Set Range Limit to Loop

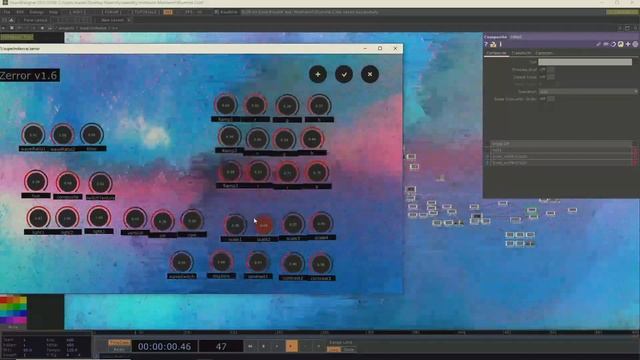pyautogui.click(x=333, y=350)
